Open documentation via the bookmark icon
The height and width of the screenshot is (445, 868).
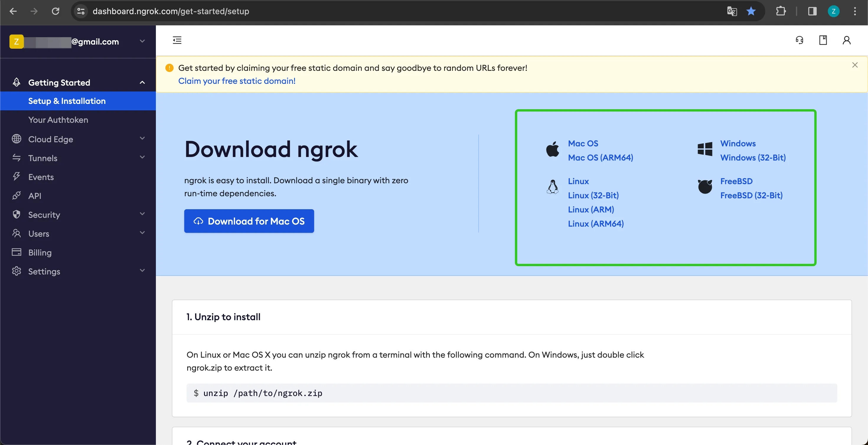click(823, 40)
